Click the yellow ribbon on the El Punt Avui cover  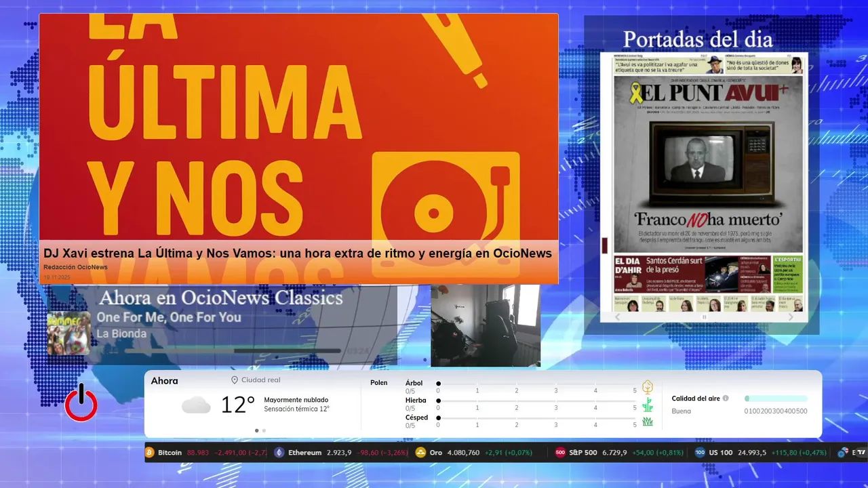point(636,93)
